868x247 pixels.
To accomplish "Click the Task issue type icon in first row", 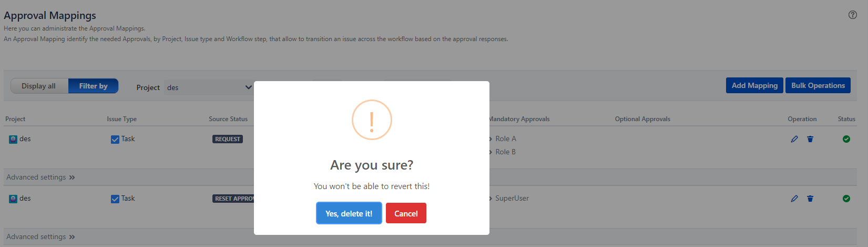I will click(115, 139).
